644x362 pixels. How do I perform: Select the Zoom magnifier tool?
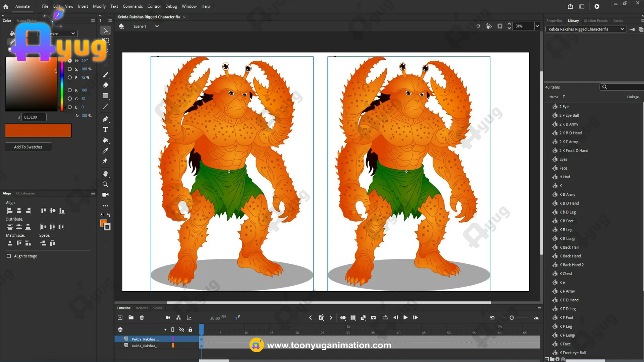click(x=105, y=184)
